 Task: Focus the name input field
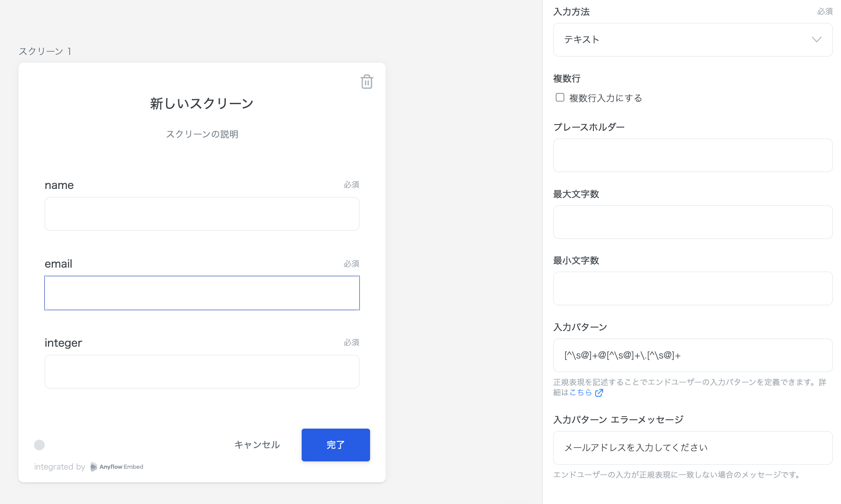202,213
